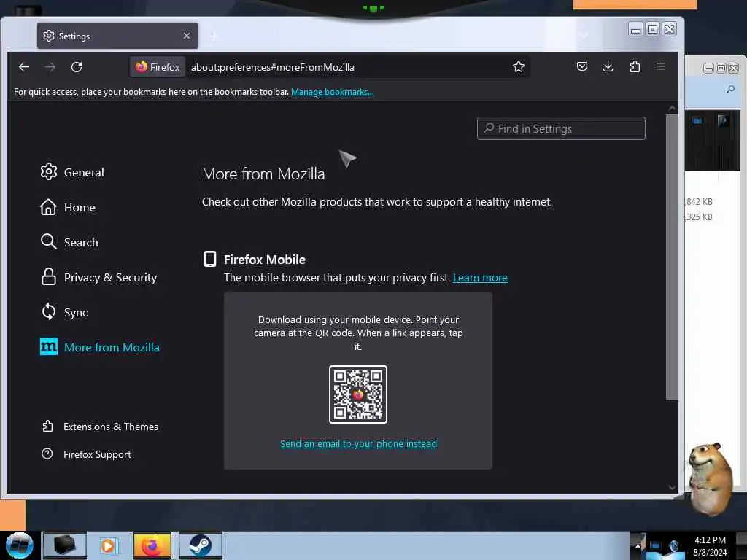Open the Firefox taskbar icon
The width and height of the screenshot is (747, 560).
(152, 545)
